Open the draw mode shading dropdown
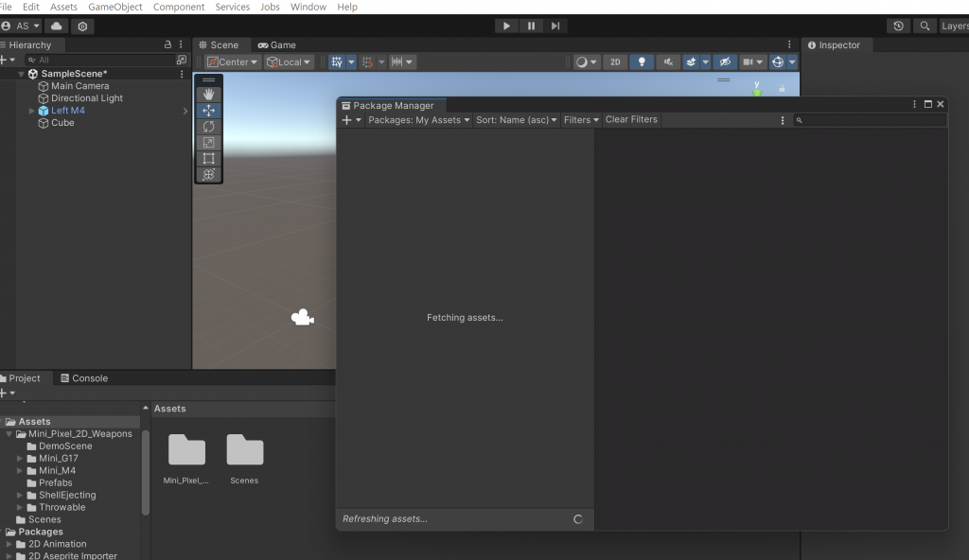 (586, 61)
